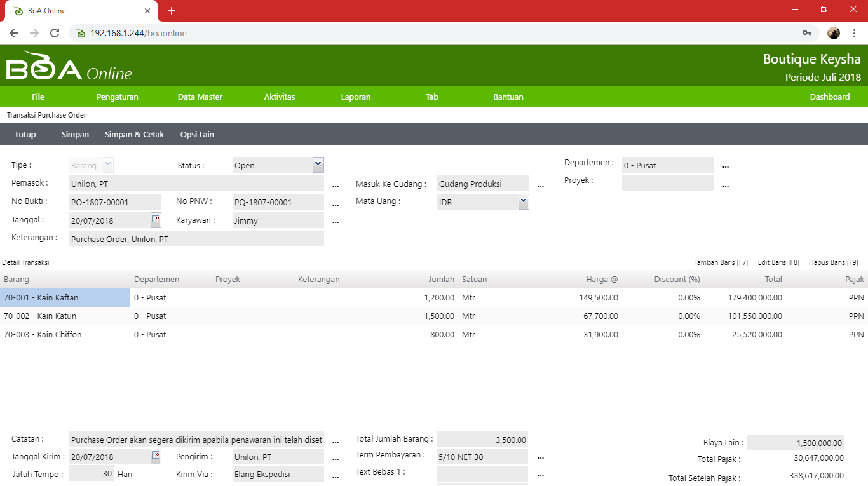Select the 70-002 Kain Katun row

tap(40, 316)
